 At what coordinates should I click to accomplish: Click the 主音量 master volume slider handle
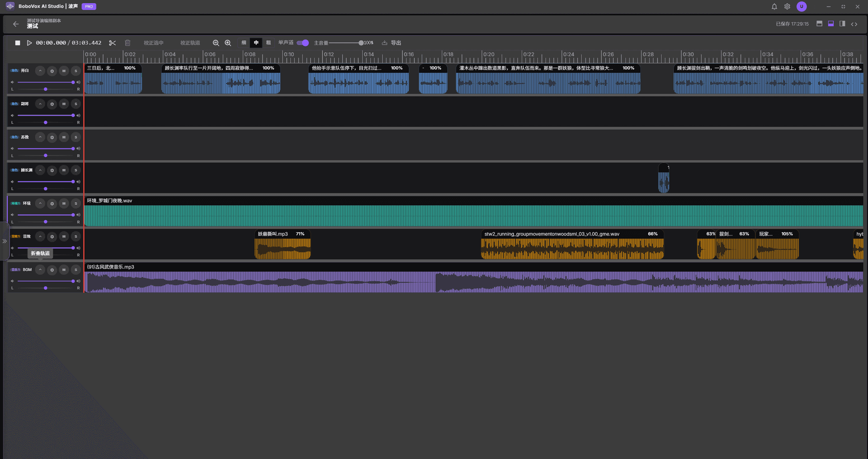tap(361, 43)
